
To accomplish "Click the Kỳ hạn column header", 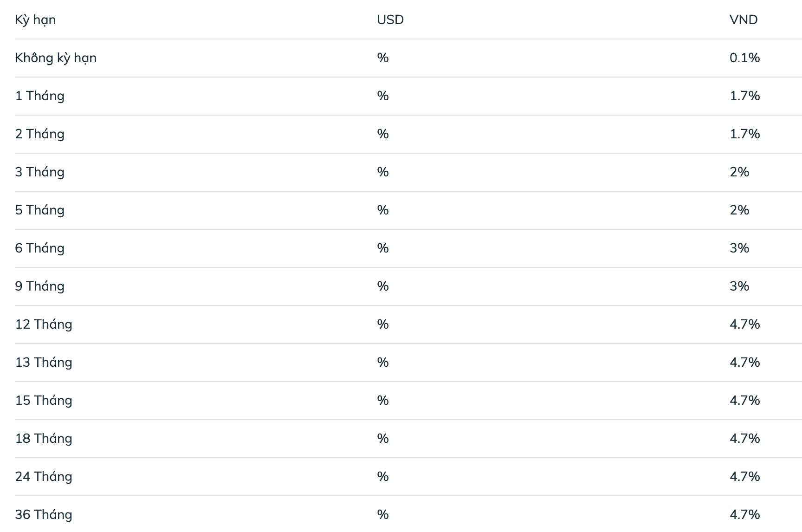I will tap(35, 20).
